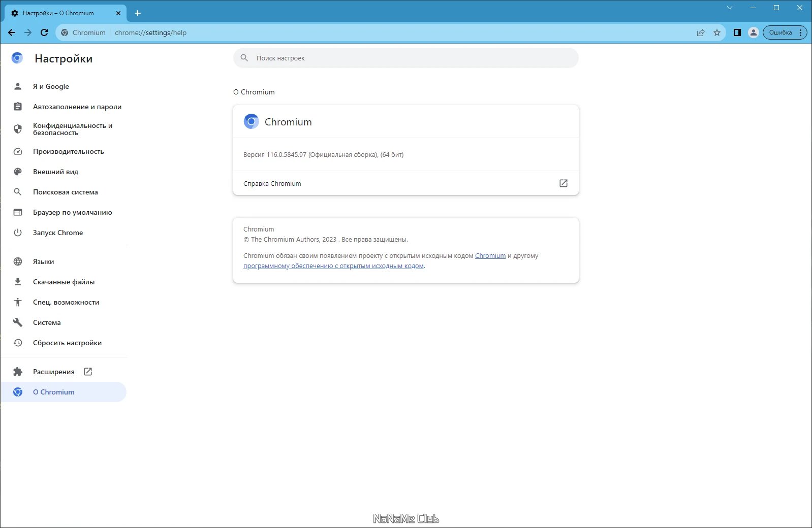Click the forward navigation arrow
Image resolution: width=812 pixels, height=528 pixels.
pyautogui.click(x=28, y=32)
